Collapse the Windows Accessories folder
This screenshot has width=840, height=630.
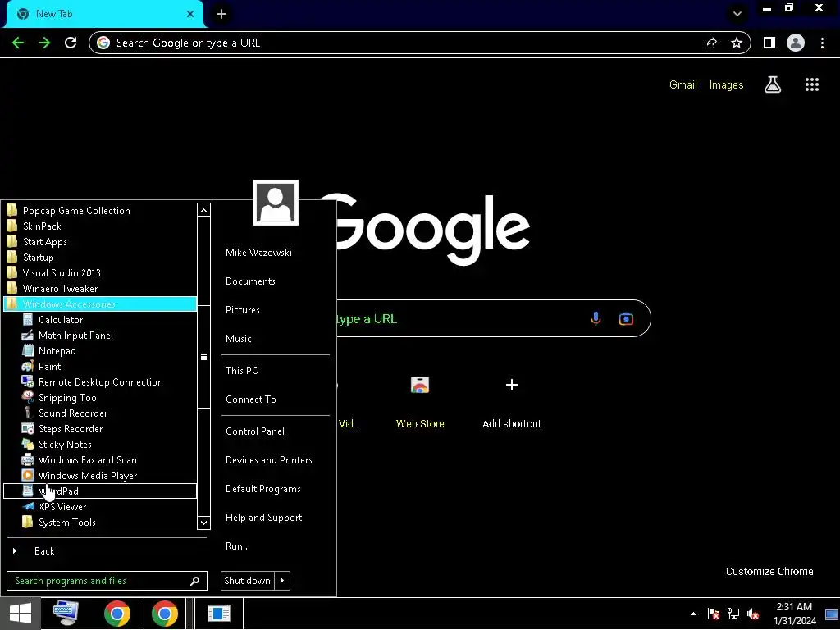point(100,304)
